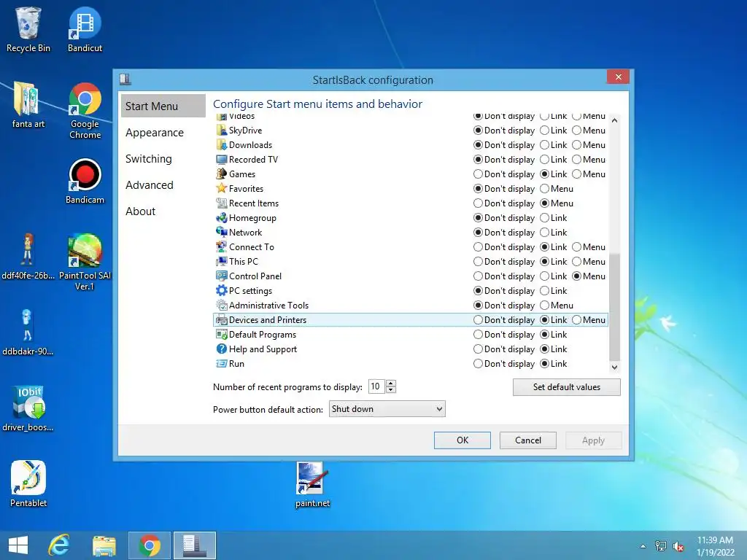Open the Bandicut desktop shortcut
The height and width of the screenshot is (560, 747).
85,29
